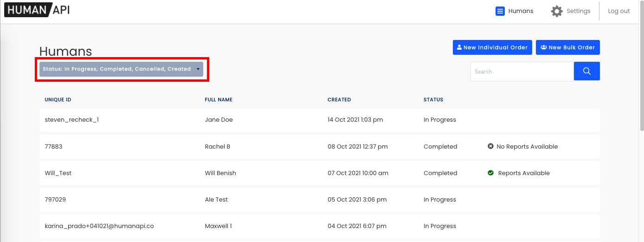This screenshot has width=644, height=242.
Task: Focus the Search input field
Action: (x=522, y=72)
